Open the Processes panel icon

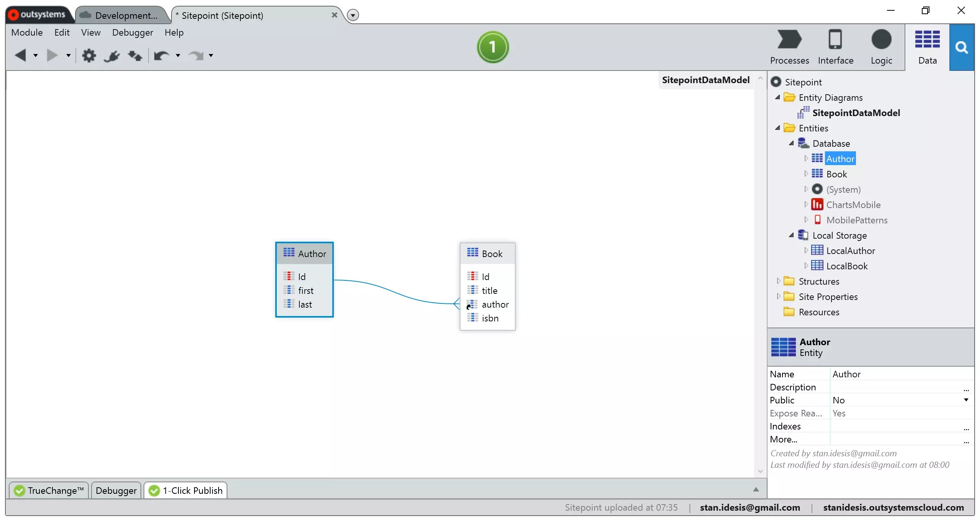pyautogui.click(x=789, y=47)
